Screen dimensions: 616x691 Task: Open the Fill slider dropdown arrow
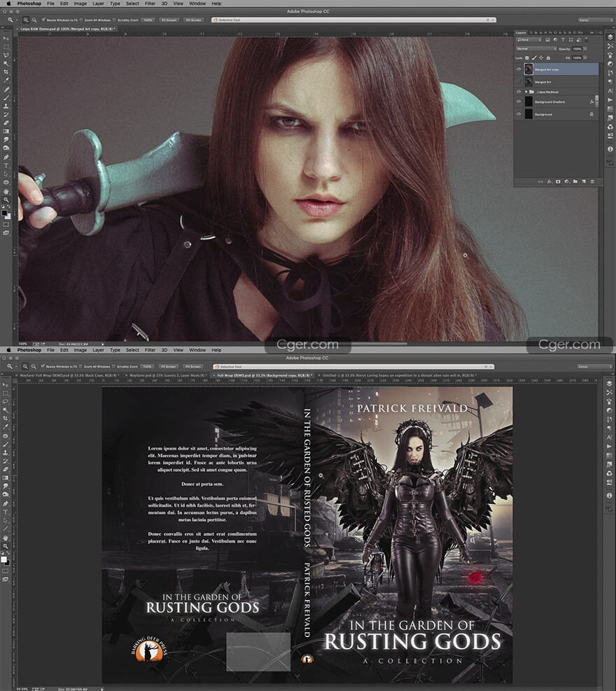585,57
